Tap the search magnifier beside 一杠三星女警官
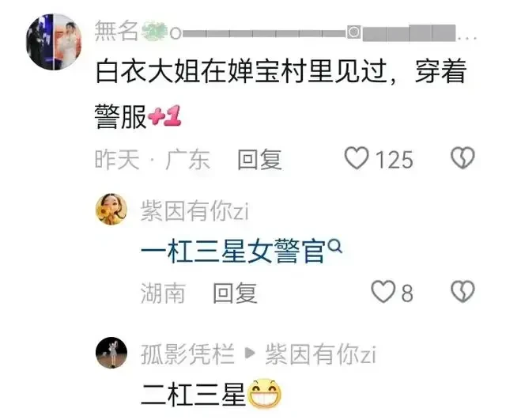Screen dimensions: 506x420 point(334,248)
